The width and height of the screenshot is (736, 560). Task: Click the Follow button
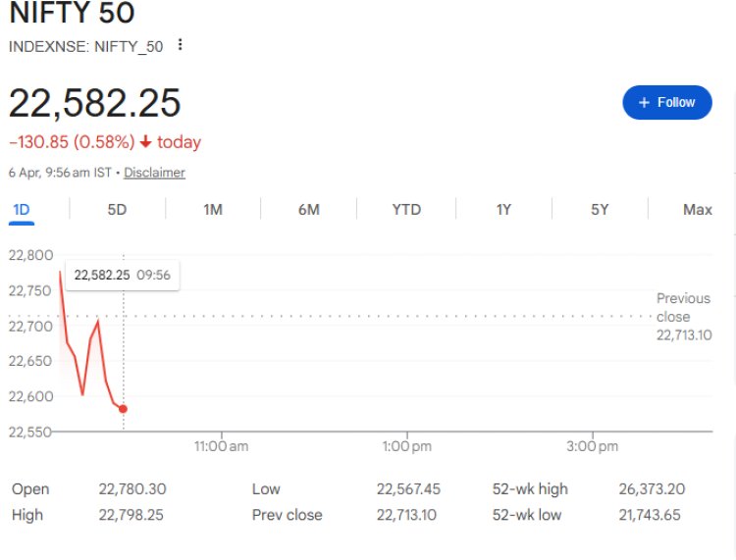tap(667, 102)
